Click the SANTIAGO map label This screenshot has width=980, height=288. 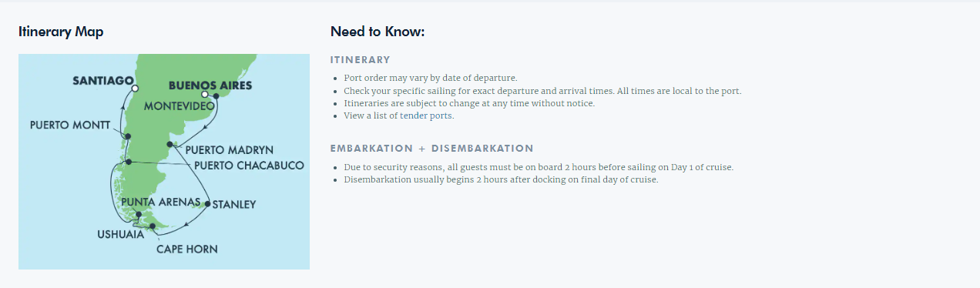tap(99, 80)
